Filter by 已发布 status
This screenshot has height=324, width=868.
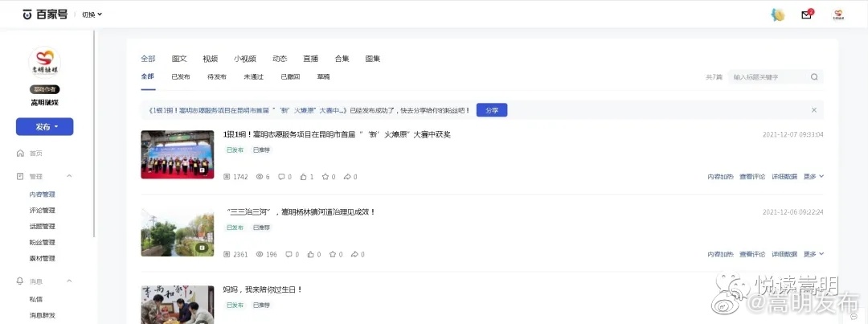[181, 77]
